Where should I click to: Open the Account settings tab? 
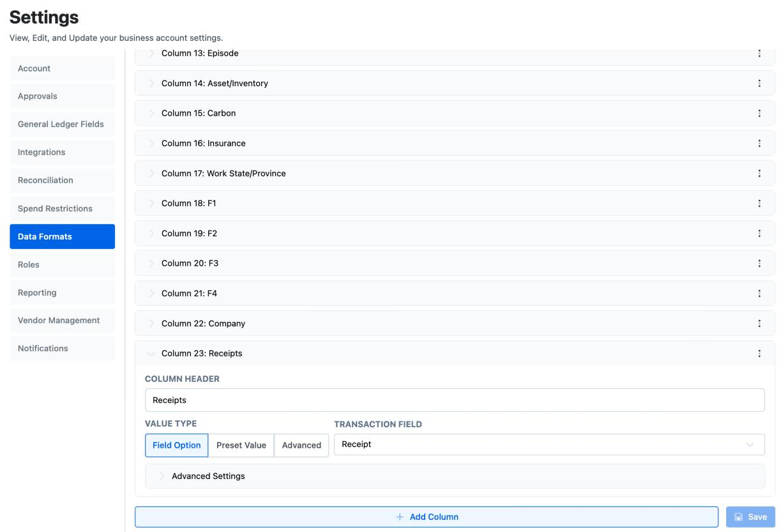click(x=62, y=68)
